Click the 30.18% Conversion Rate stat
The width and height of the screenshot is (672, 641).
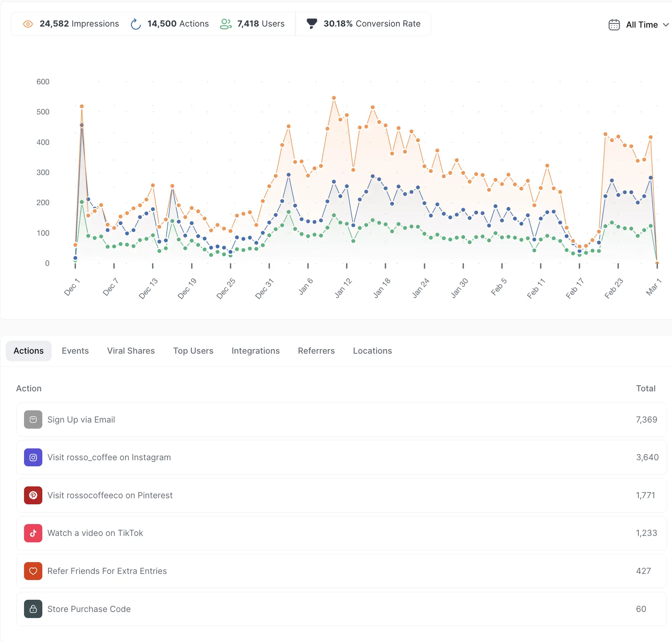(x=363, y=24)
